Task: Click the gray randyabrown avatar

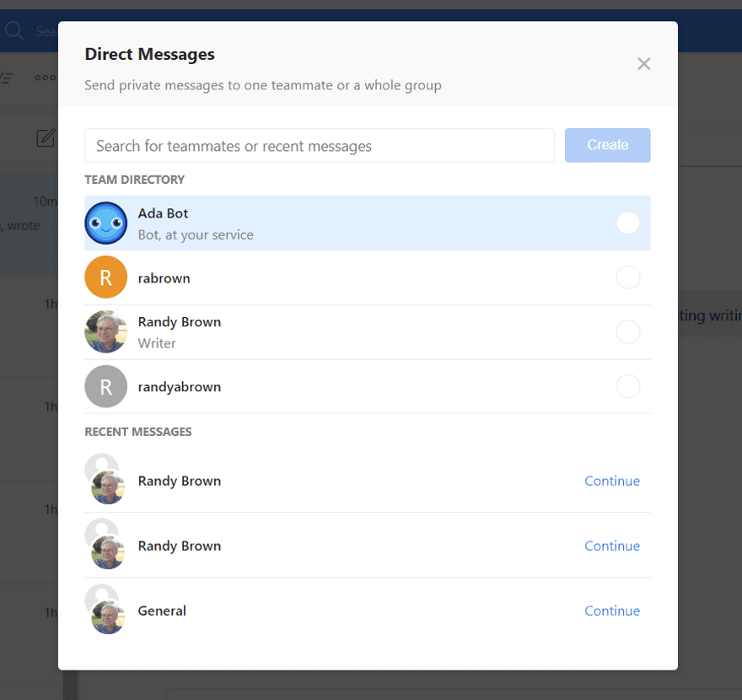Action: tap(106, 386)
